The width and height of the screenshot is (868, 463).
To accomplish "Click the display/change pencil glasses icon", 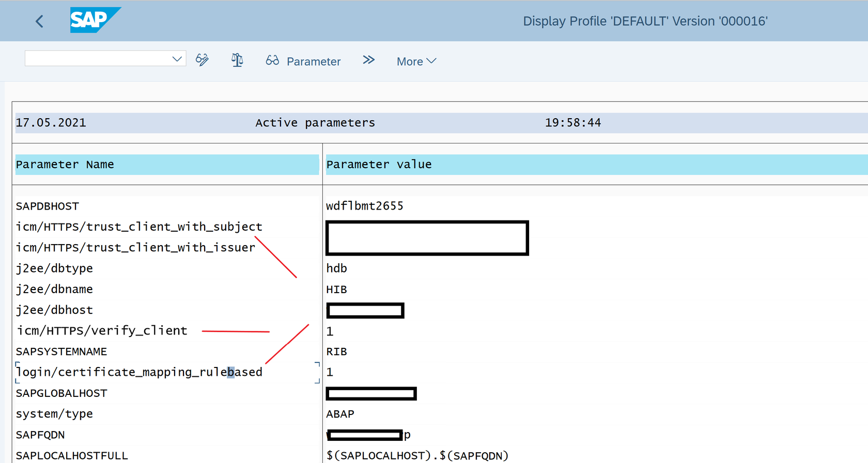I will point(203,60).
